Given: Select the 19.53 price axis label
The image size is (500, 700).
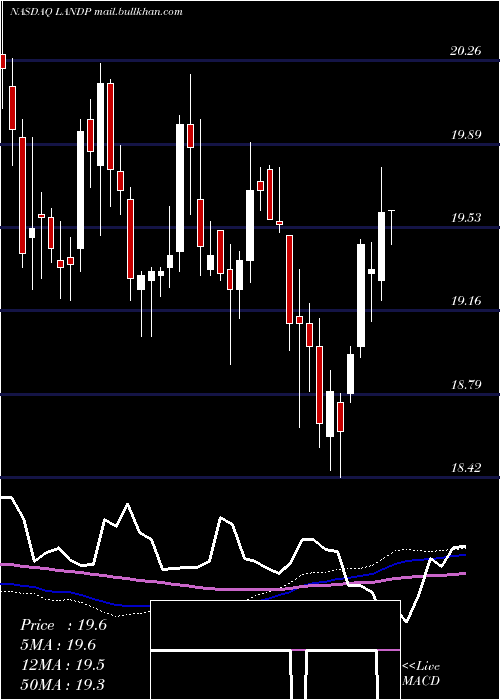Looking at the screenshot, I should (x=466, y=218).
